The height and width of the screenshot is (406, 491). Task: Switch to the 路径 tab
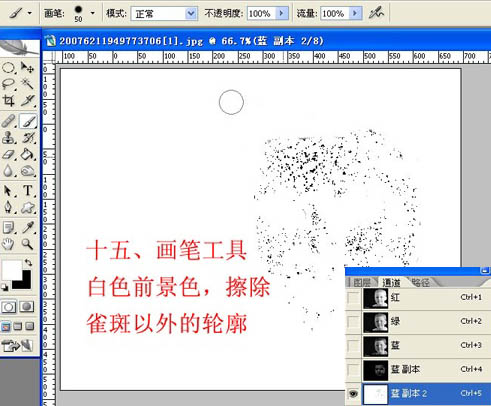(x=421, y=283)
